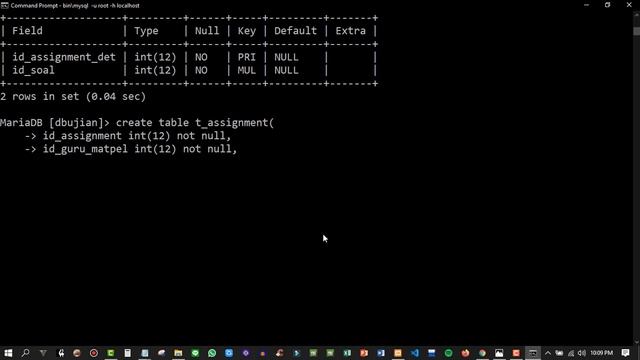The height and width of the screenshot is (360, 640).
Task: Click 'id_guru_matpel int(12) not null,' line
Action: coord(140,149)
